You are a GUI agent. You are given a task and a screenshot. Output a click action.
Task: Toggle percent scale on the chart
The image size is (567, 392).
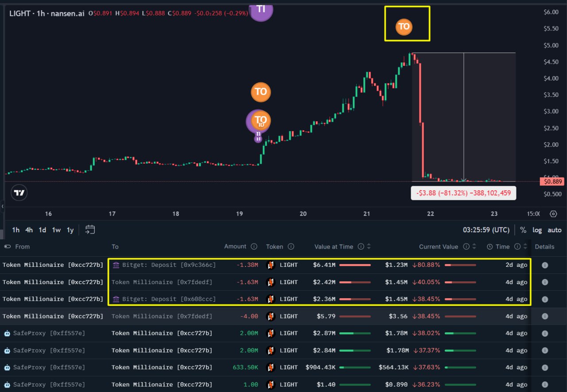click(523, 230)
